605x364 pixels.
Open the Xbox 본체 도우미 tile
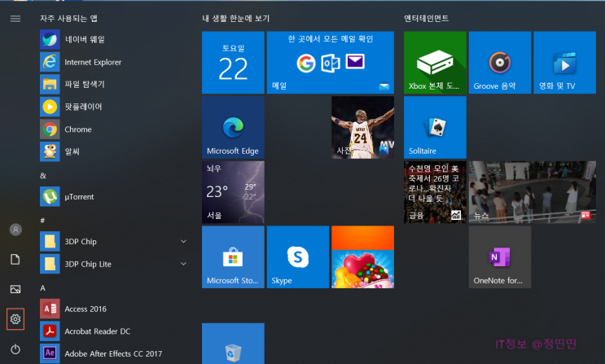tap(435, 63)
